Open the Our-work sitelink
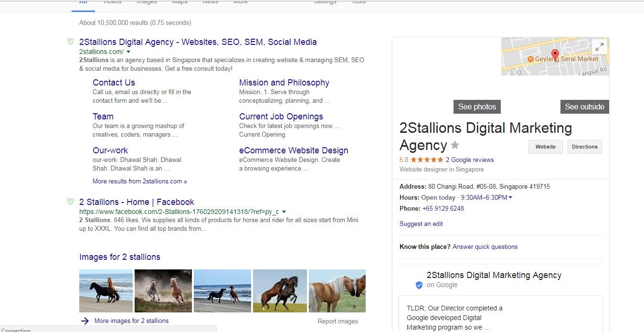This screenshot has width=644, height=332. 110,150
